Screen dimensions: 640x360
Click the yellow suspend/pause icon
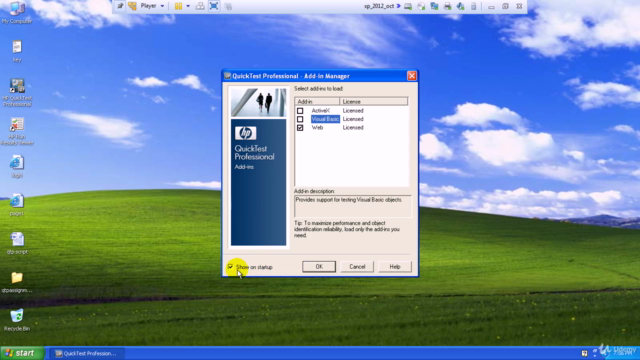[x=178, y=6]
